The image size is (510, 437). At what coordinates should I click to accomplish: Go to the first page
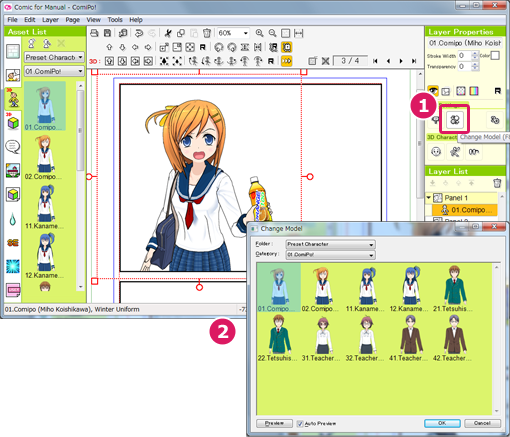pos(375,61)
